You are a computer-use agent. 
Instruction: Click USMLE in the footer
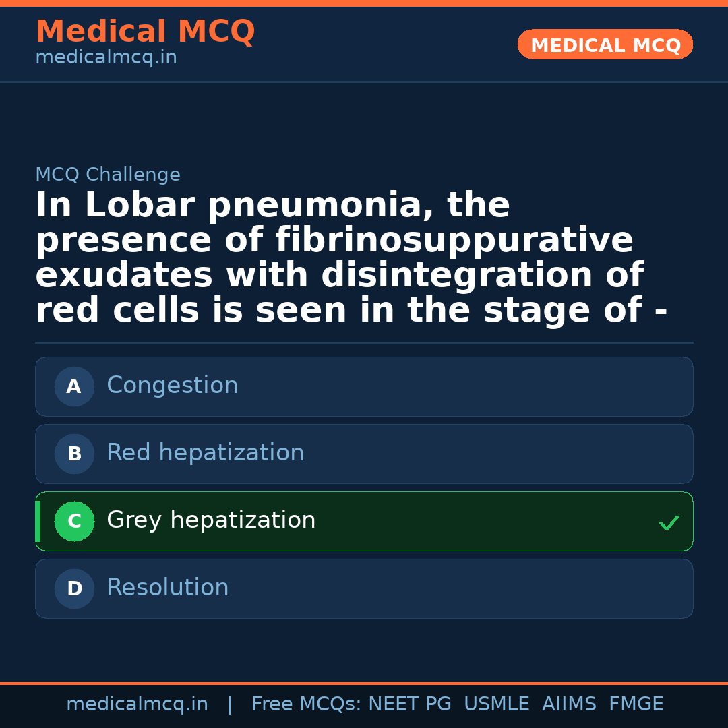(496, 704)
